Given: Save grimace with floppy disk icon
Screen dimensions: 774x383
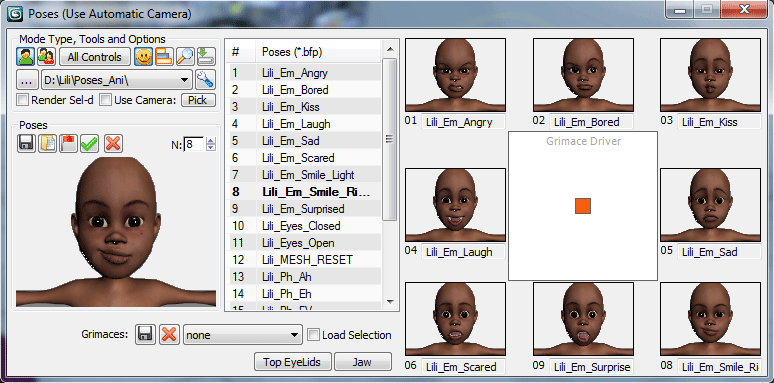Looking at the screenshot, I should click(x=145, y=335).
